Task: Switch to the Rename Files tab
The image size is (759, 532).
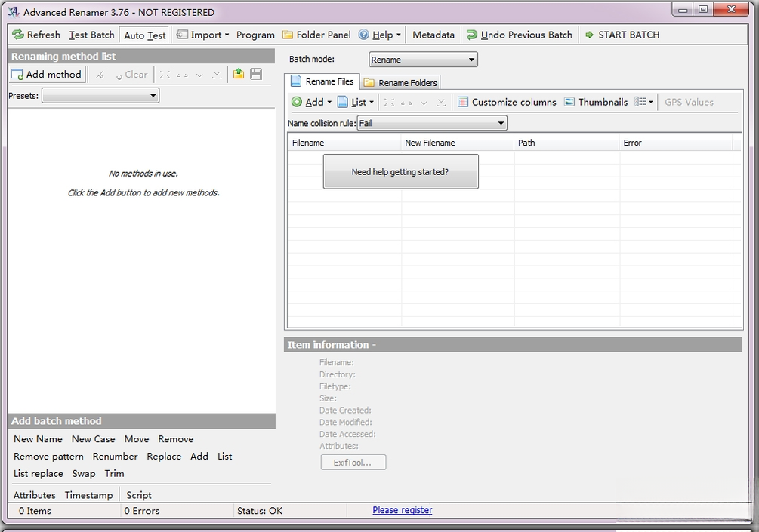Action: pos(322,81)
